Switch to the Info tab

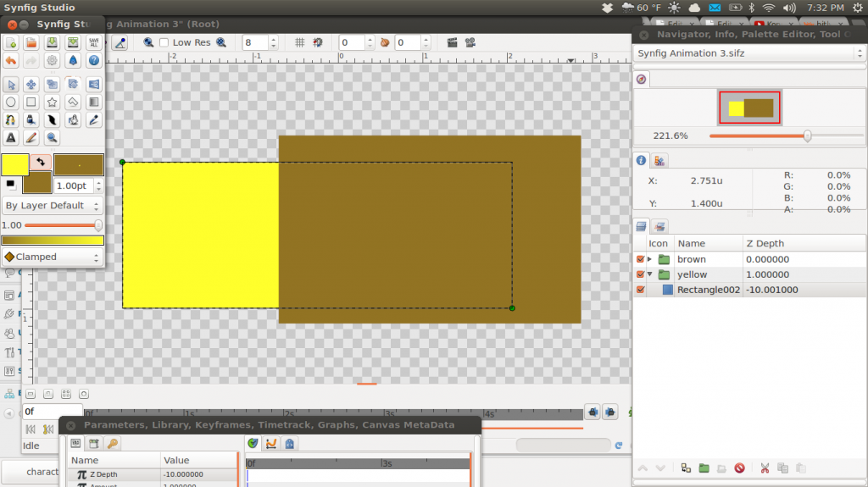click(641, 160)
